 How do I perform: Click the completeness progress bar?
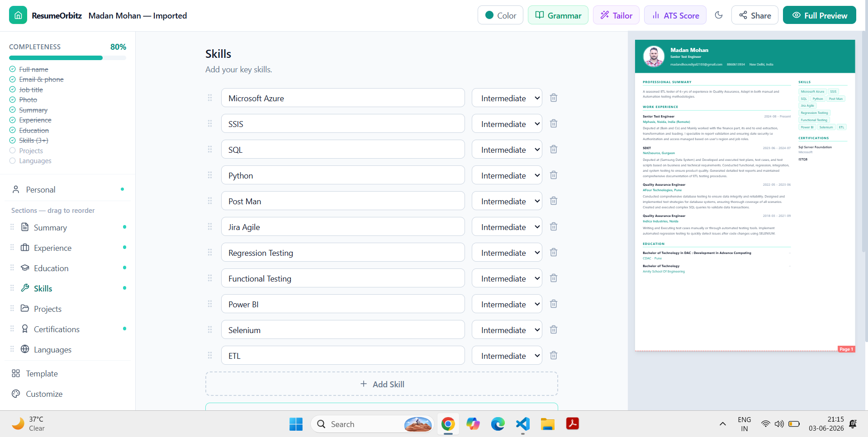tap(67, 58)
